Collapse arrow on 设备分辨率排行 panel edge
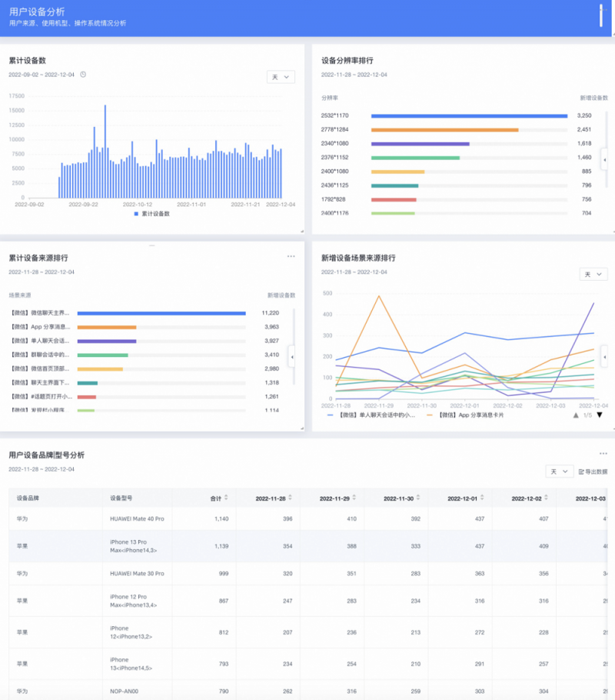615x700 pixels. tap(604, 159)
